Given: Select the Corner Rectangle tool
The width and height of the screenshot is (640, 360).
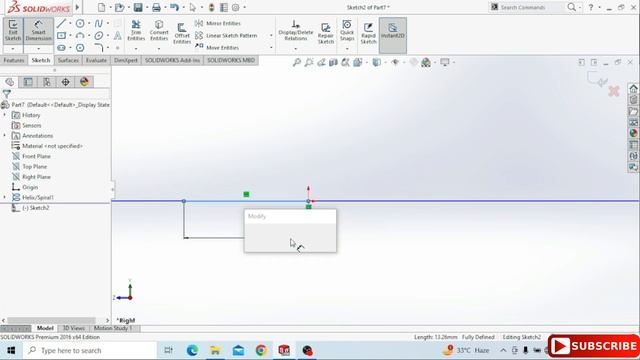Looking at the screenshot, I should coord(61,36).
